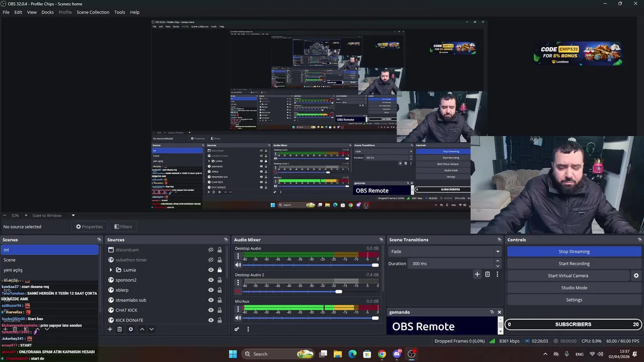The width and height of the screenshot is (644, 362).
Task: Float the gomando dock
Action: pyautogui.click(x=492, y=312)
